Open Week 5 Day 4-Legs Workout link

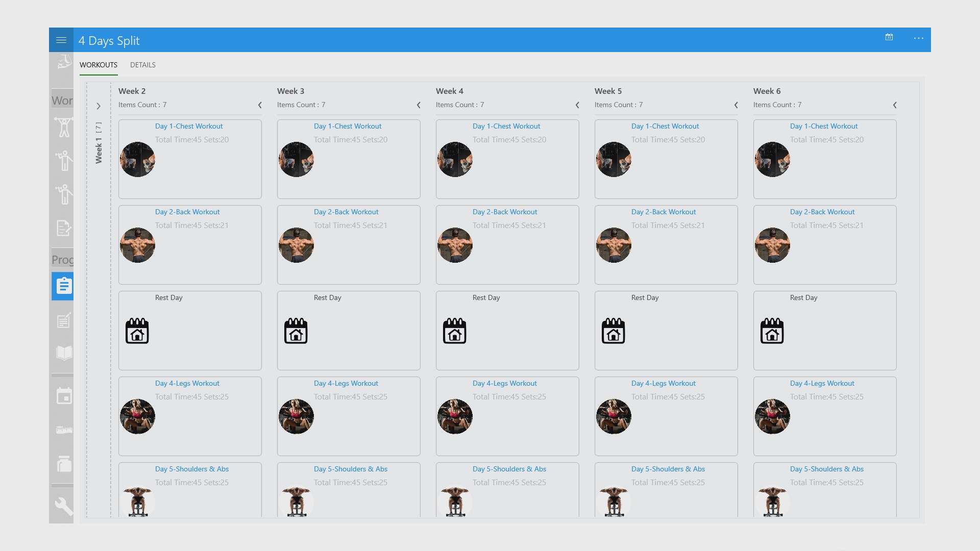[663, 383]
